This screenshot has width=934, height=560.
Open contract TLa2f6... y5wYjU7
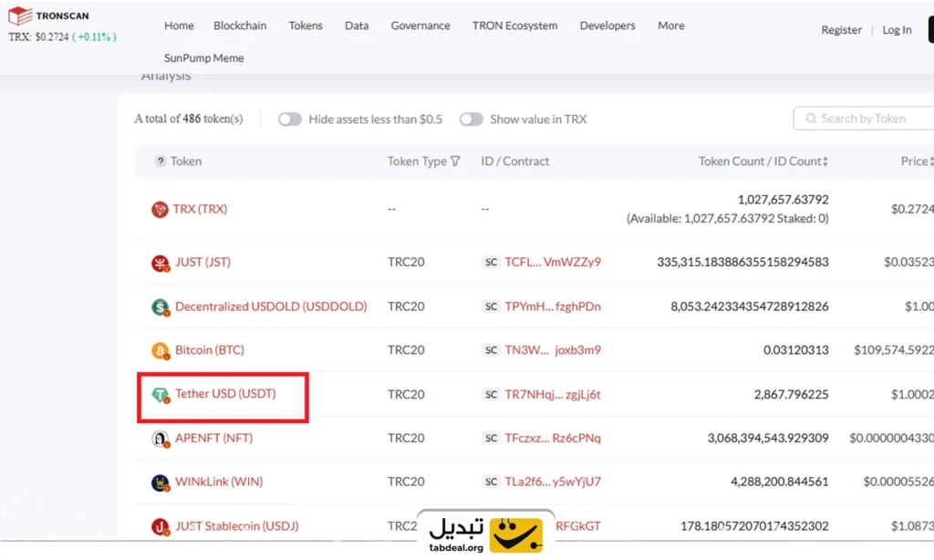pos(553,482)
